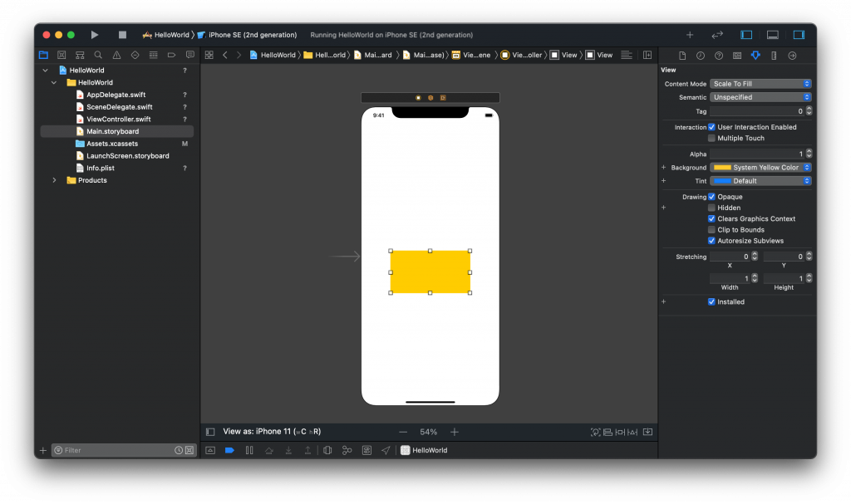Open the File inspector tab
Screen dimensions: 851x504
682,56
